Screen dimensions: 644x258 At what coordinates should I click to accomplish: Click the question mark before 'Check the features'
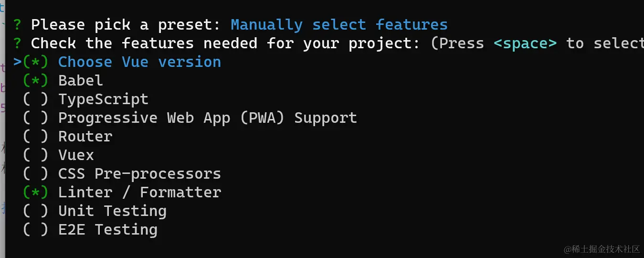pyautogui.click(x=17, y=43)
